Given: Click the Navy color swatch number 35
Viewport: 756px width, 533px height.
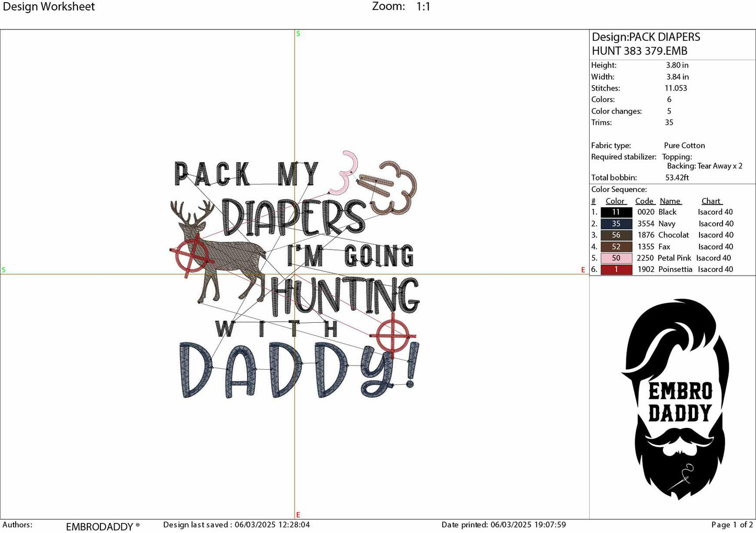Looking at the screenshot, I should [x=616, y=224].
